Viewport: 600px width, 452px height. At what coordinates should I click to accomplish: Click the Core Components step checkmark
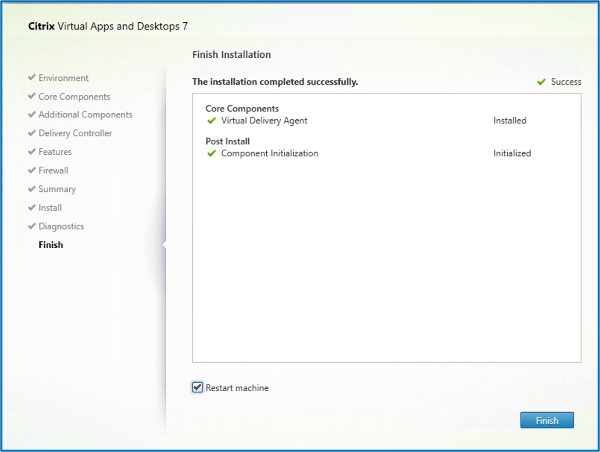tap(32, 96)
